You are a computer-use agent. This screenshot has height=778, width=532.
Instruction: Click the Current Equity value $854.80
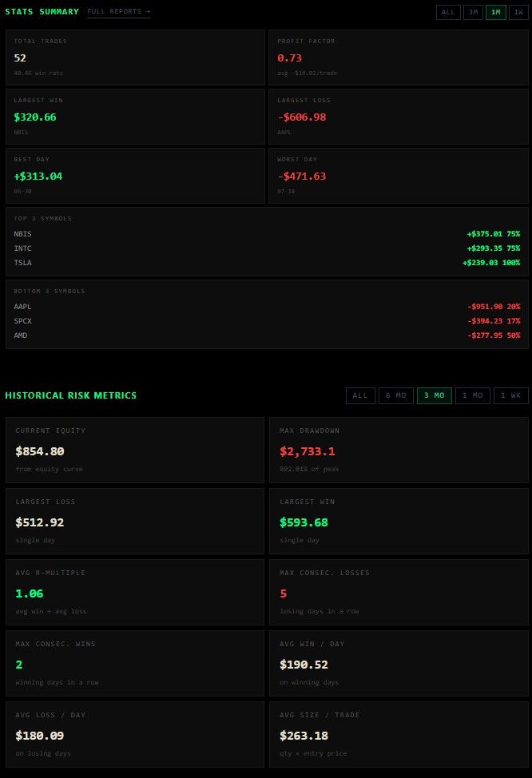(x=40, y=451)
